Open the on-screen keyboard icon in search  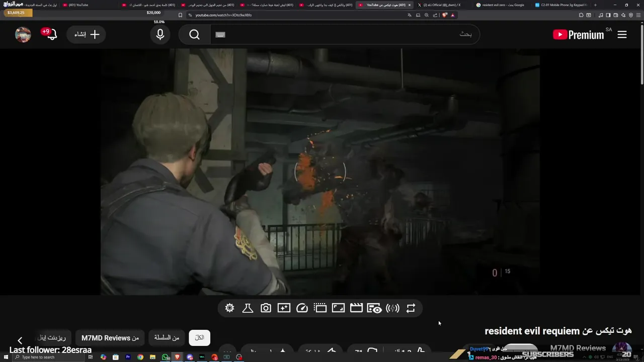click(x=220, y=35)
